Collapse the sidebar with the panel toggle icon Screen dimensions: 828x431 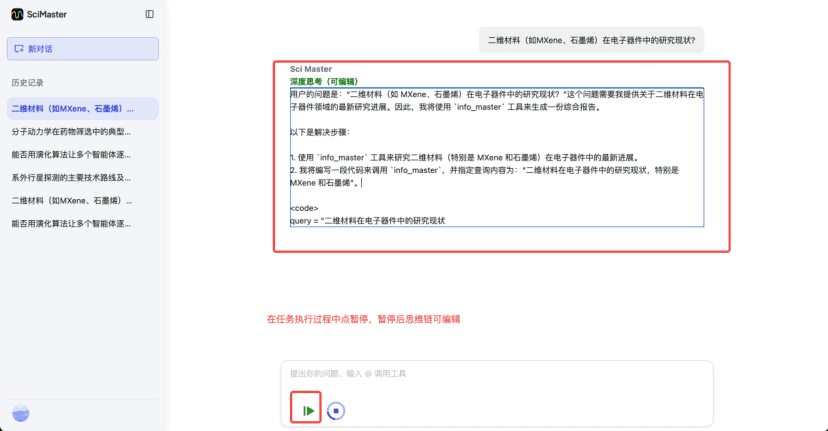(149, 14)
